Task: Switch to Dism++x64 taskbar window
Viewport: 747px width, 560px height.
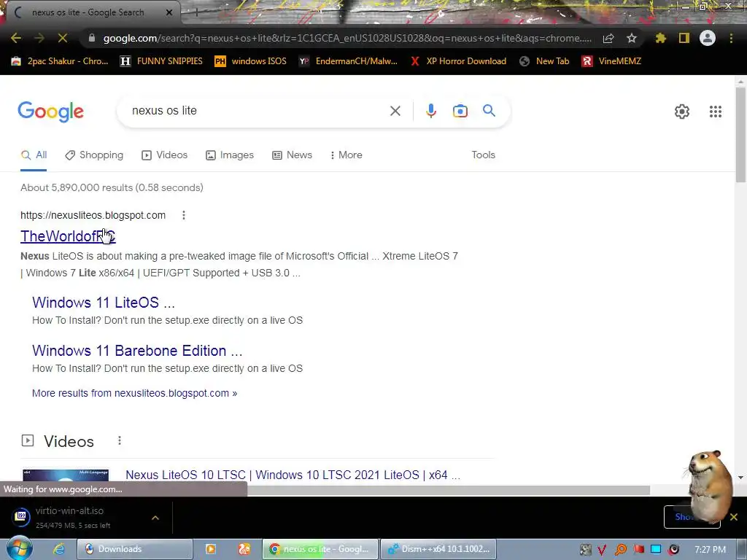Action: pyautogui.click(x=438, y=549)
